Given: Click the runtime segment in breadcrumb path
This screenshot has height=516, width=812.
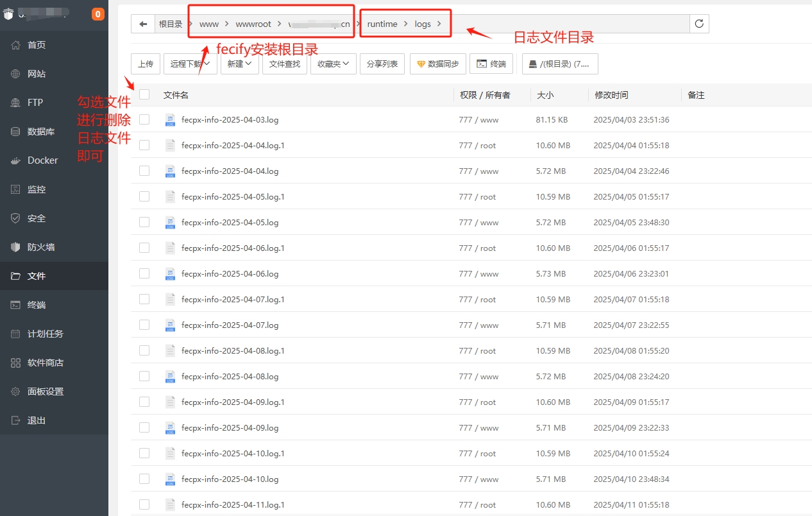Looking at the screenshot, I should point(382,24).
